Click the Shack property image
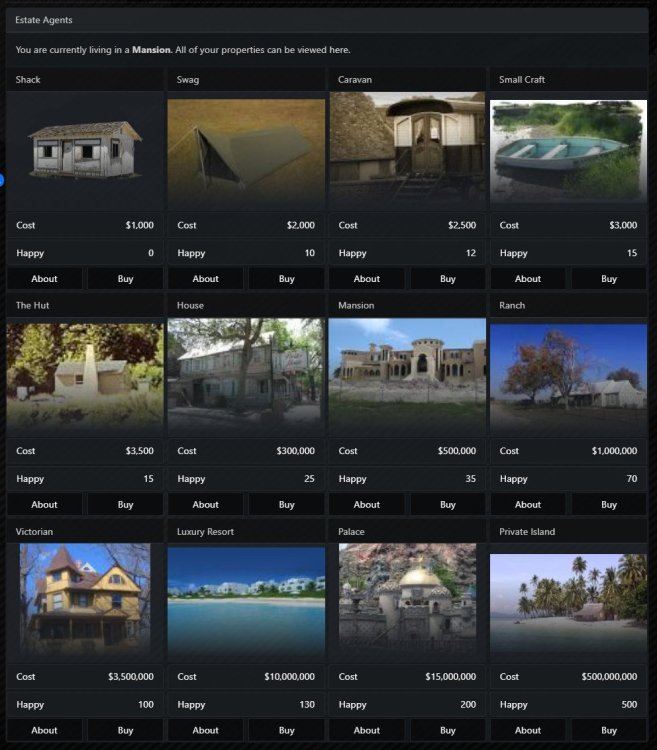The image size is (657, 750). (85, 152)
